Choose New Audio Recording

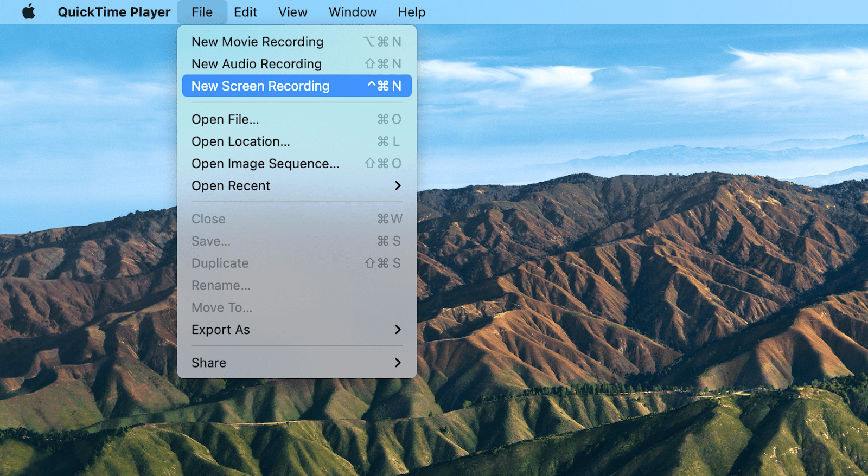tap(297, 64)
